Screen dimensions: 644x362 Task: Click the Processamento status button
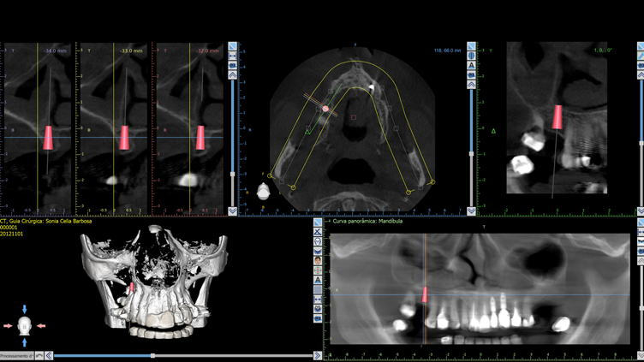15,355
